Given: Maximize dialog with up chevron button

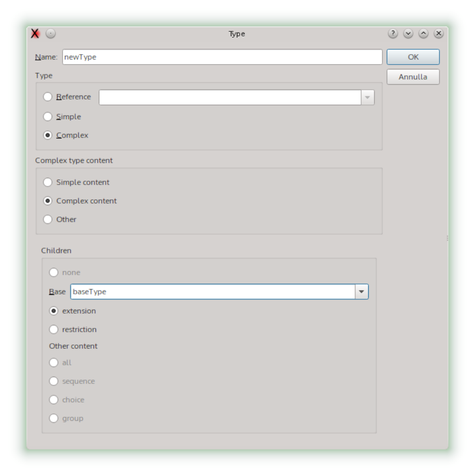Looking at the screenshot, I should coord(423,33).
